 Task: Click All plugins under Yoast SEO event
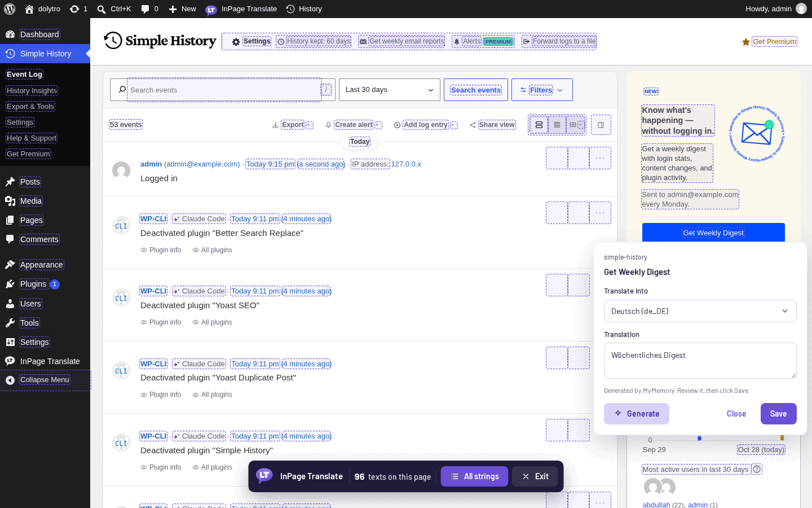(212, 322)
